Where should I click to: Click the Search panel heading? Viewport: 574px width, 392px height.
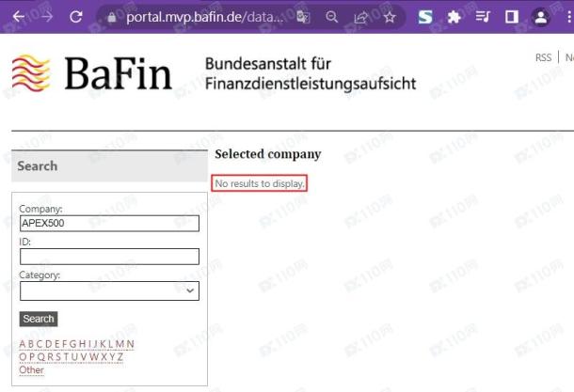pyautogui.click(x=38, y=166)
